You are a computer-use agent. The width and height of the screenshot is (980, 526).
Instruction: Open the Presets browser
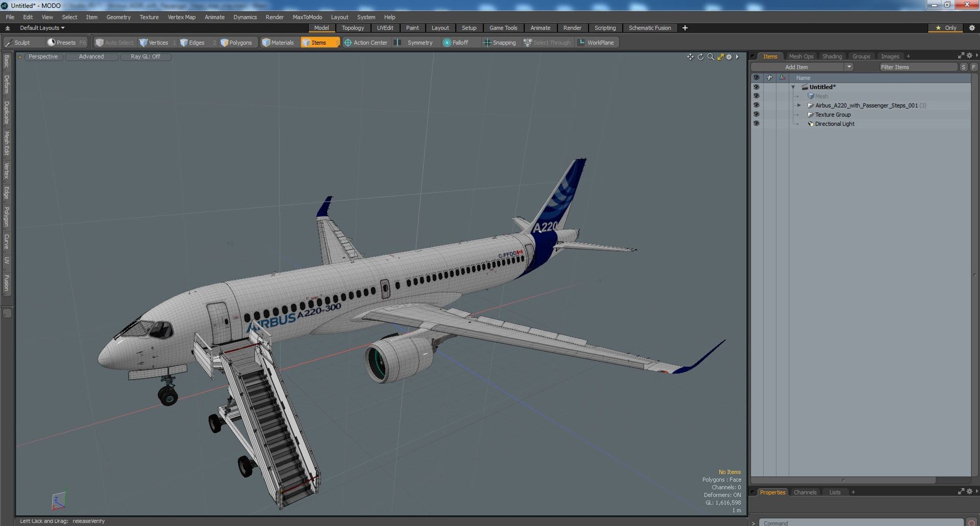point(66,42)
